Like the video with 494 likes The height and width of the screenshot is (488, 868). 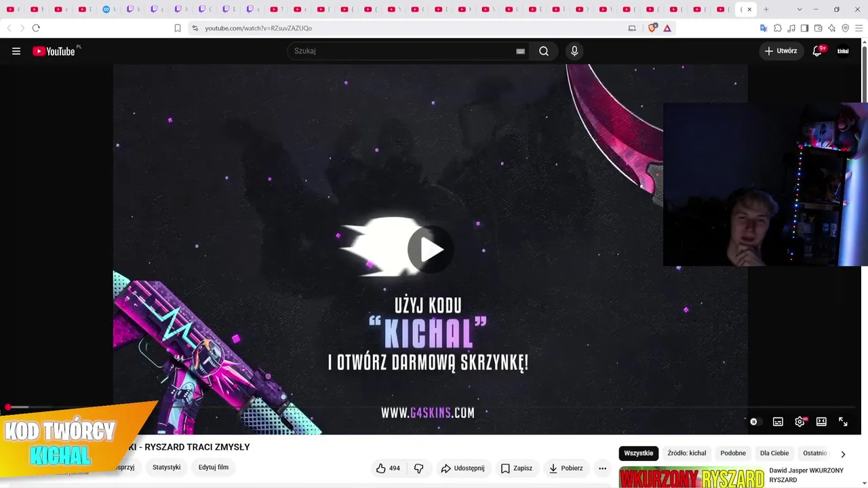click(x=389, y=468)
